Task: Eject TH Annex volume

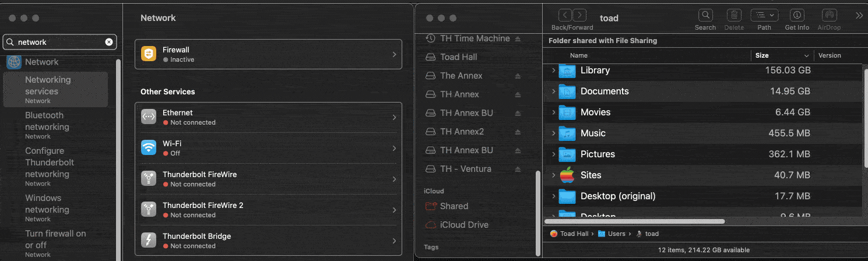Action: (518, 94)
